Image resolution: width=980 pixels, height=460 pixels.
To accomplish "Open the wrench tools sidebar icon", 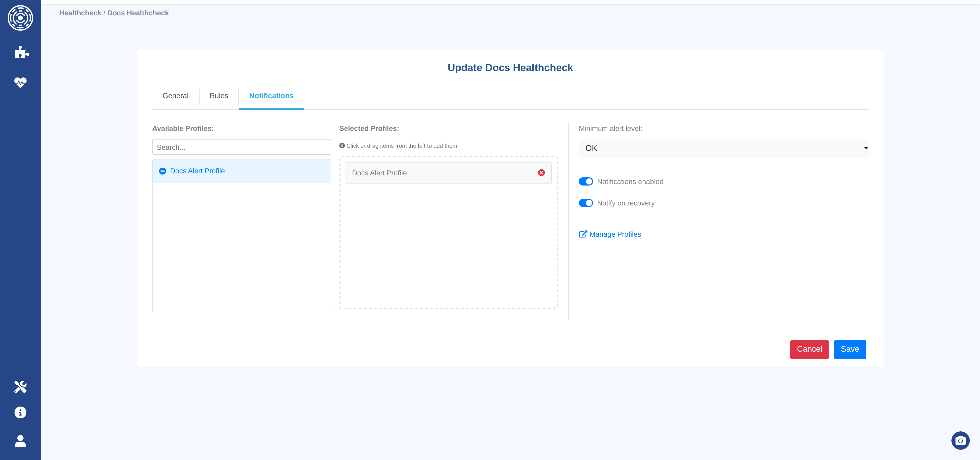I will click(20, 386).
